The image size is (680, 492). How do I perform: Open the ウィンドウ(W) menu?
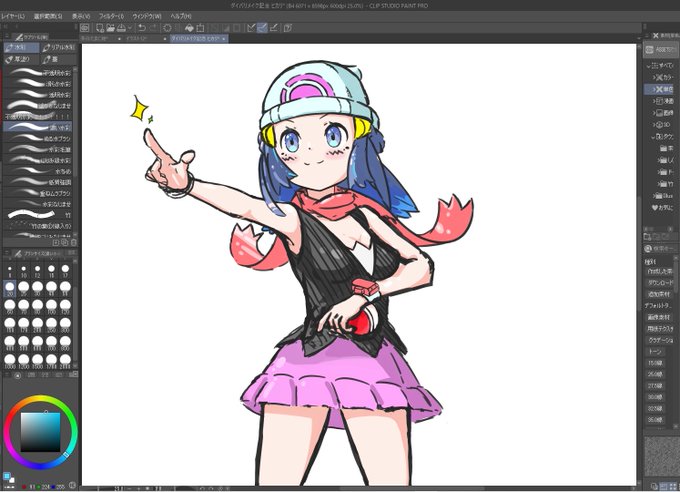147,16
